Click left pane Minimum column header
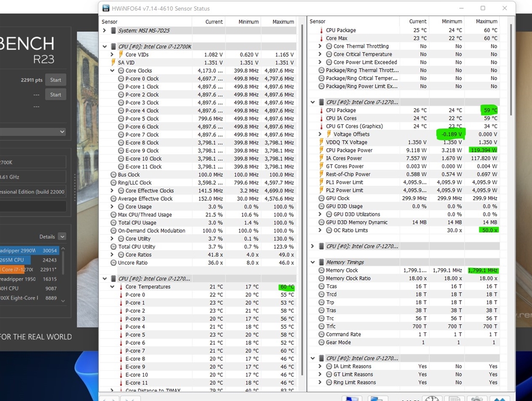 [242, 22]
